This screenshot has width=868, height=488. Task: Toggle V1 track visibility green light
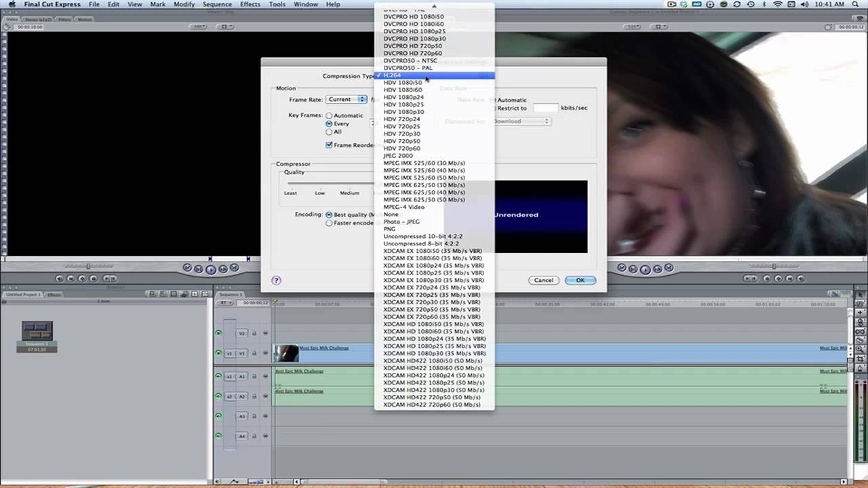[x=218, y=353]
